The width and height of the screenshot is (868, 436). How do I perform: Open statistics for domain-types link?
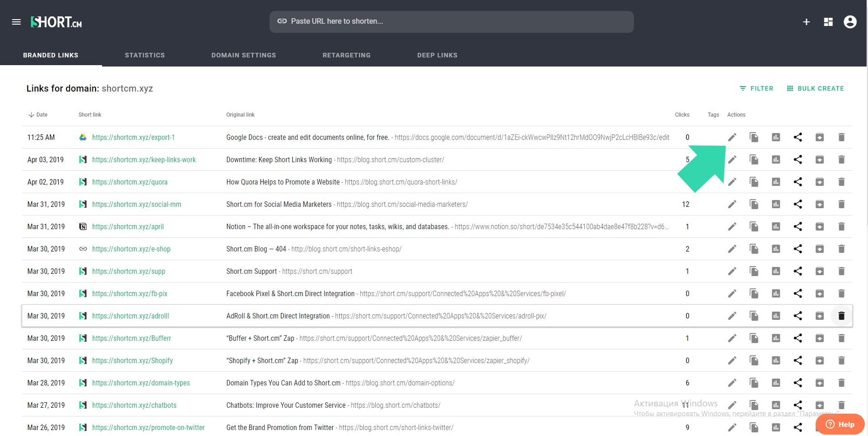point(776,383)
